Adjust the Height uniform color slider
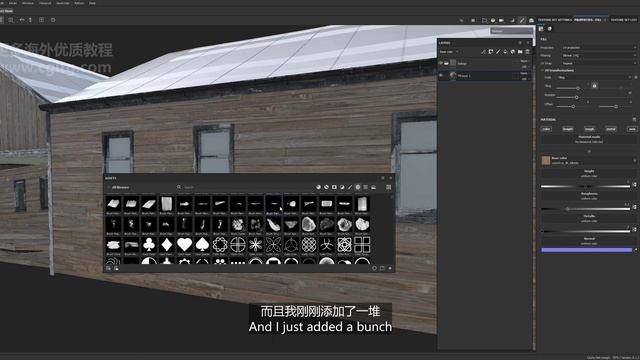Screen dimensions: 640x360 pyautogui.click(x=585, y=186)
